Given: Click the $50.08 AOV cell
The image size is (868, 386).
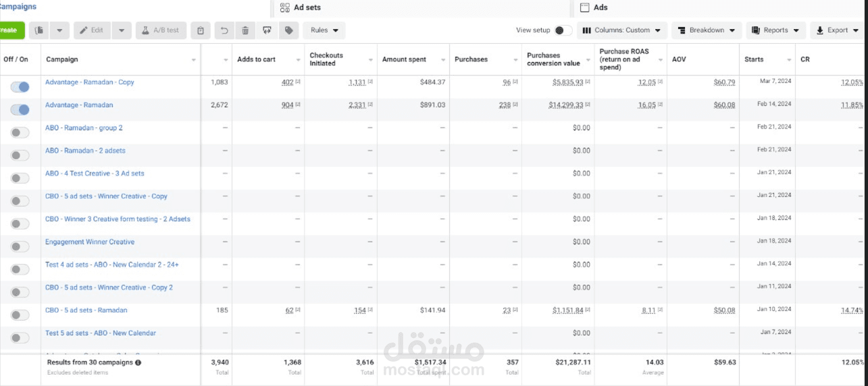Looking at the screenshot, I should click(x=724, y=310).
